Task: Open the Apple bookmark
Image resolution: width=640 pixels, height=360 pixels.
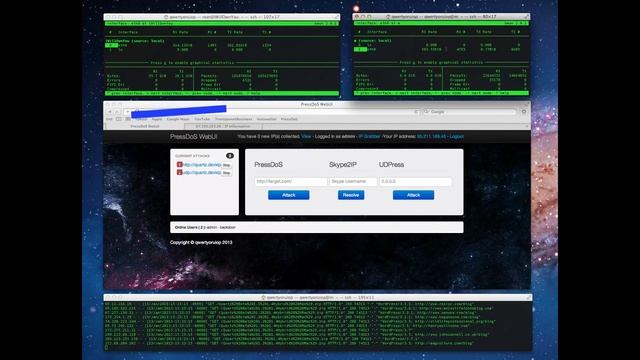Action: point(157,119)
